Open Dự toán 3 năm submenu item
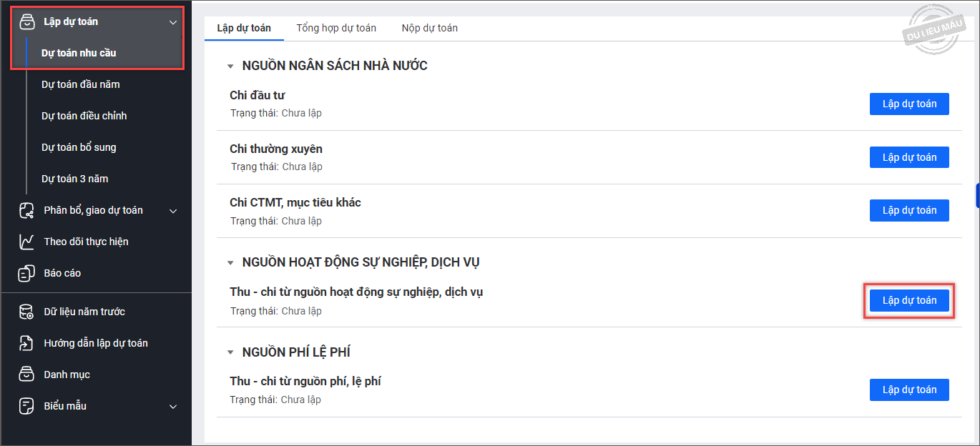The image size is (980, 446). 75,179
